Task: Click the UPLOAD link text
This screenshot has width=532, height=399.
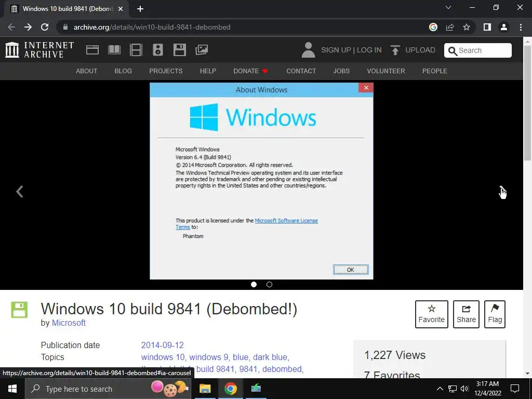Action: (x=420, y=50)
